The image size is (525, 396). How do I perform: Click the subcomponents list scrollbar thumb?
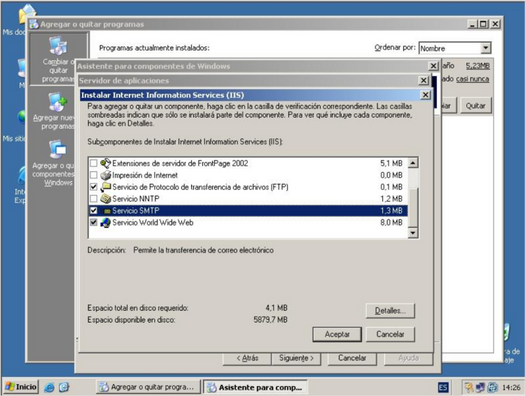click(x=413, y=208)
